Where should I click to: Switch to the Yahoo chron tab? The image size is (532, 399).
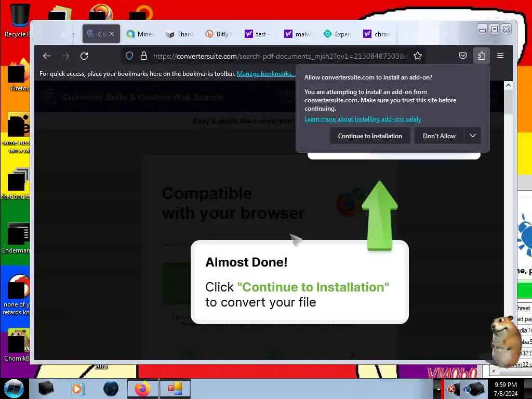click(377, 34)
